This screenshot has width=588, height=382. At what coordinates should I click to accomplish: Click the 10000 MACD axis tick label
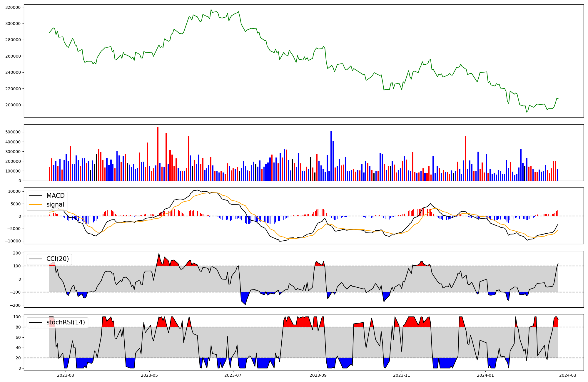[x=14, y=192]
